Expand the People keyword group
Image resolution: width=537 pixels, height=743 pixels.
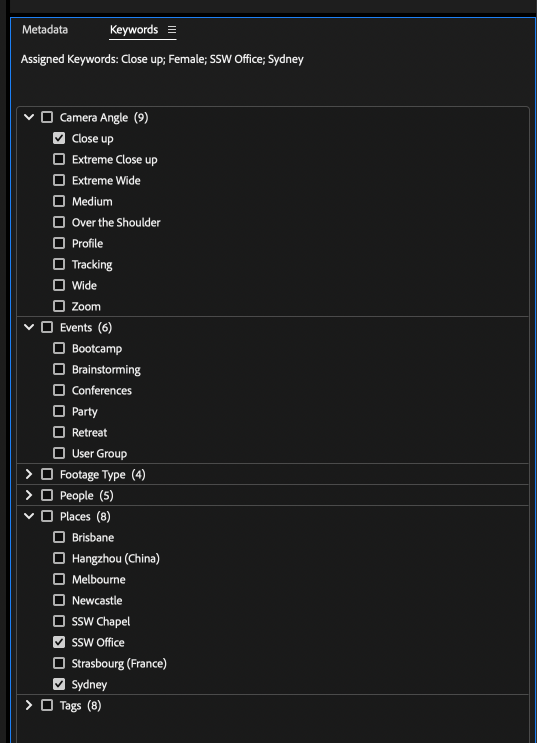(29, 495)
